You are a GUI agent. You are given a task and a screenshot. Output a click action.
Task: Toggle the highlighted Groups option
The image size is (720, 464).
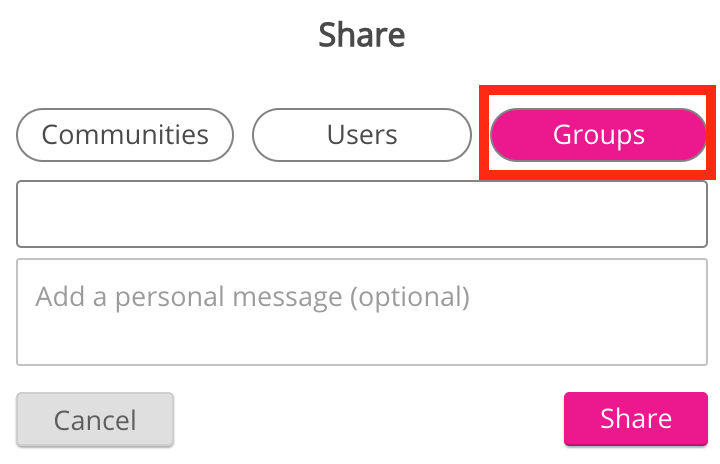pos(598,135)
